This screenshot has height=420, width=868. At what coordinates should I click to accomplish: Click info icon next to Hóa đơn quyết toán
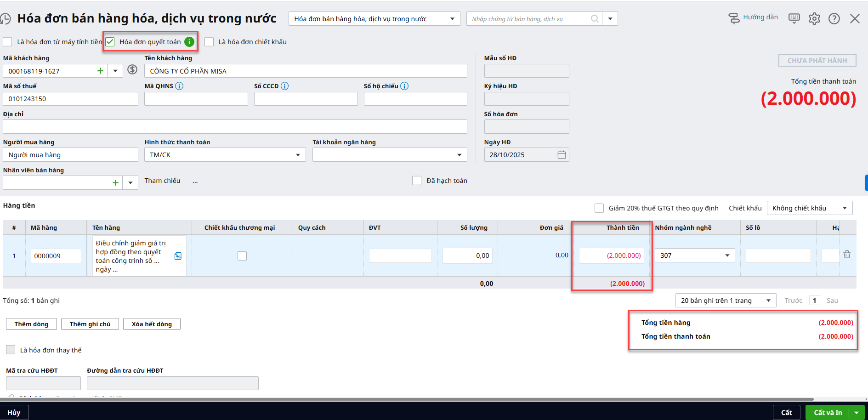click(189, 42)
